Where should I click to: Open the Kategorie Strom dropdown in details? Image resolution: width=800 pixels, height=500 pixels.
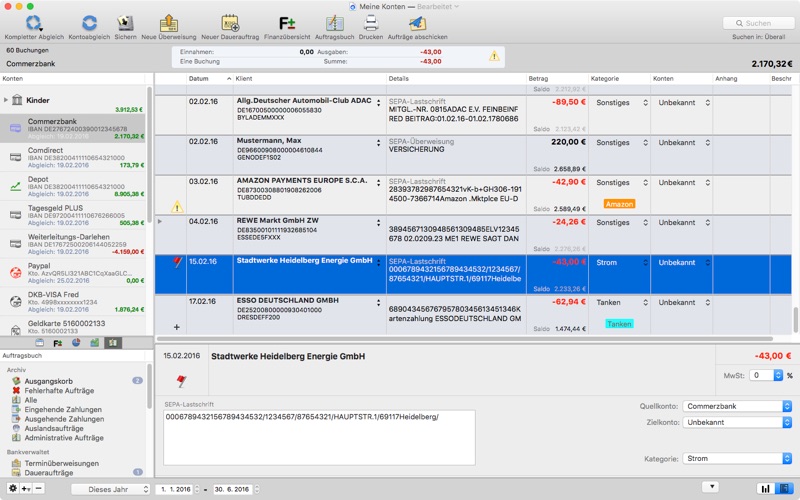tap(737, 458)
